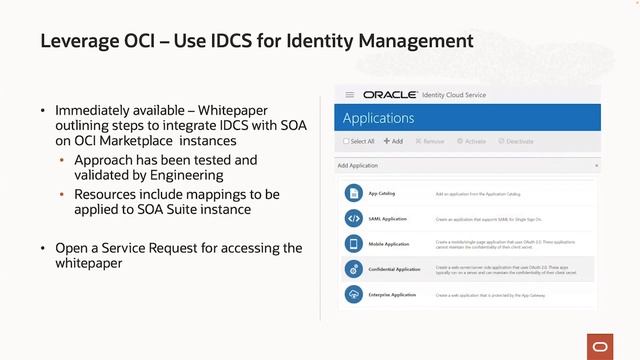This screenshot has width=640, height=360.
Task: Select the SAML Application icon
Action: [353, 219]
